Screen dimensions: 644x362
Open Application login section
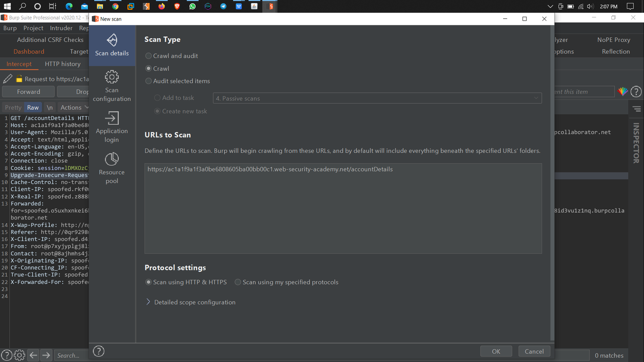click(x=112, y=127)
